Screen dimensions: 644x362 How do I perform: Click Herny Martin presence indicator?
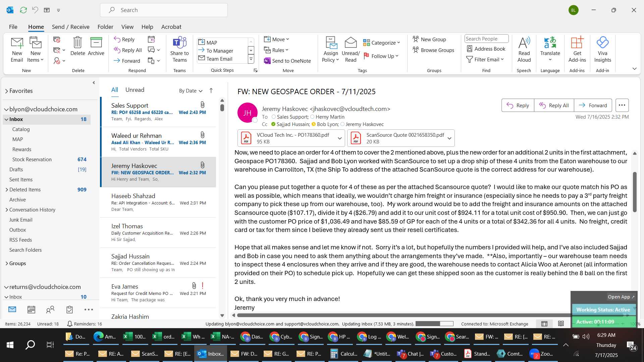312,117
